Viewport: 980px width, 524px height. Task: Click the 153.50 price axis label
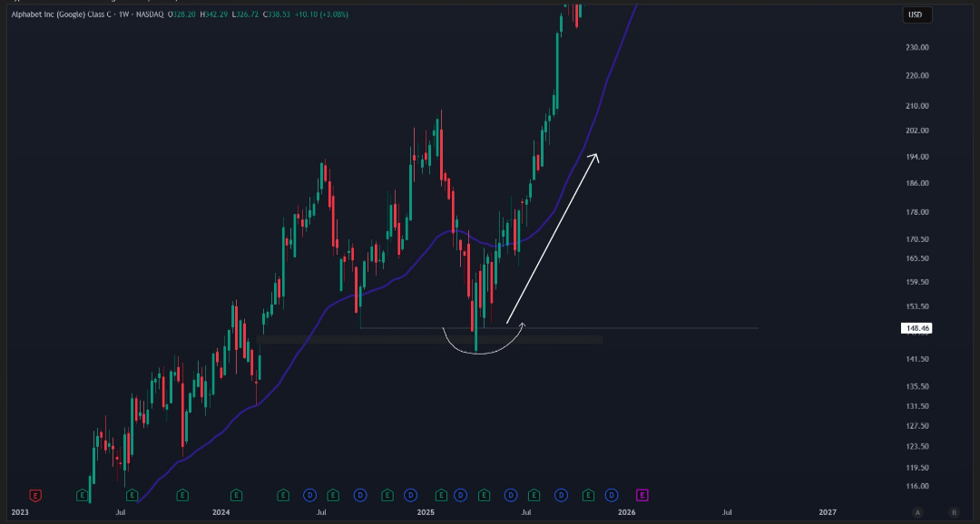(916, 306)
